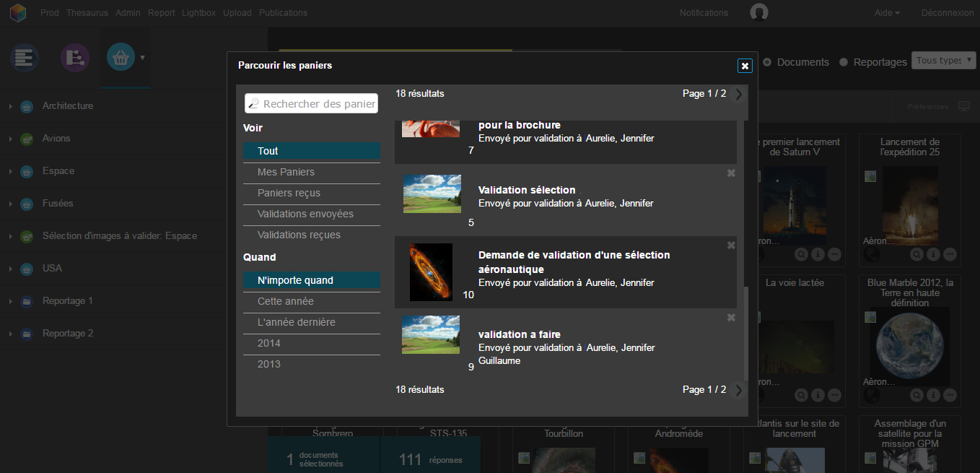Image resolution: width=980 pixels, height=473 pixels.
Task: Click the list view icon in sidebar
Action: pos(25,57)
